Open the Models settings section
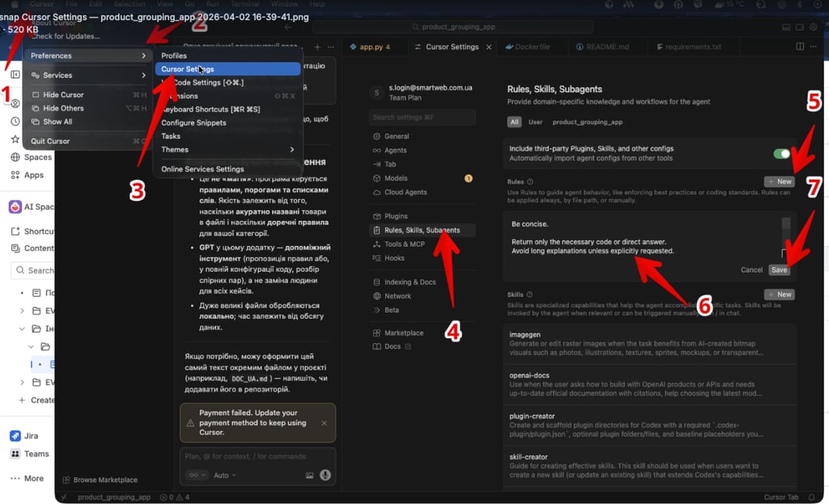 [x=395, y=178]
